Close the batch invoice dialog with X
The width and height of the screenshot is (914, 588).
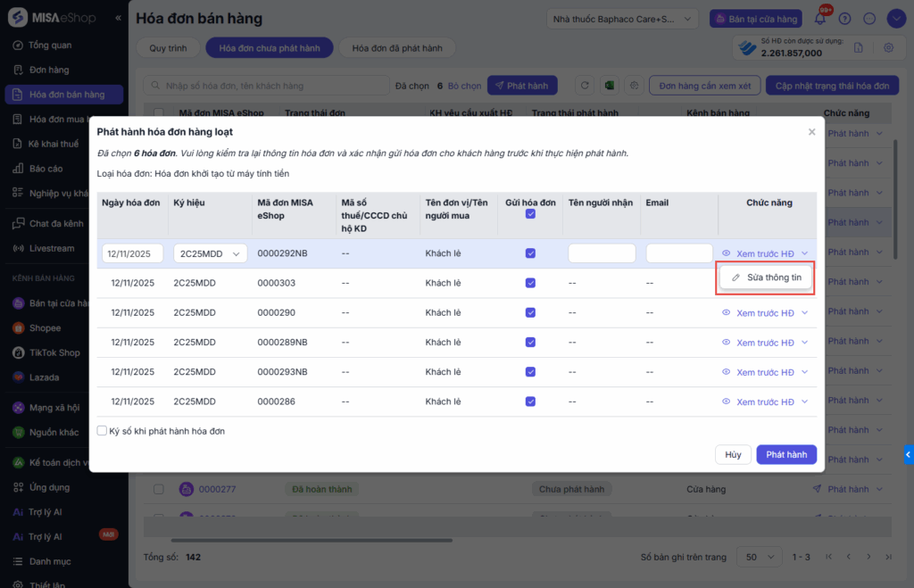click(811, 132)
